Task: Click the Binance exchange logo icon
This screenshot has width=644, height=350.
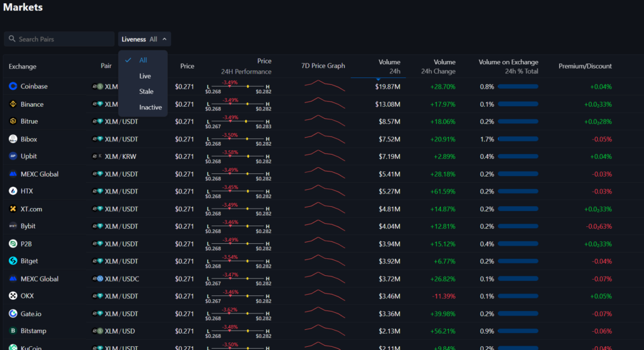Action: click(x=13, y=104)
